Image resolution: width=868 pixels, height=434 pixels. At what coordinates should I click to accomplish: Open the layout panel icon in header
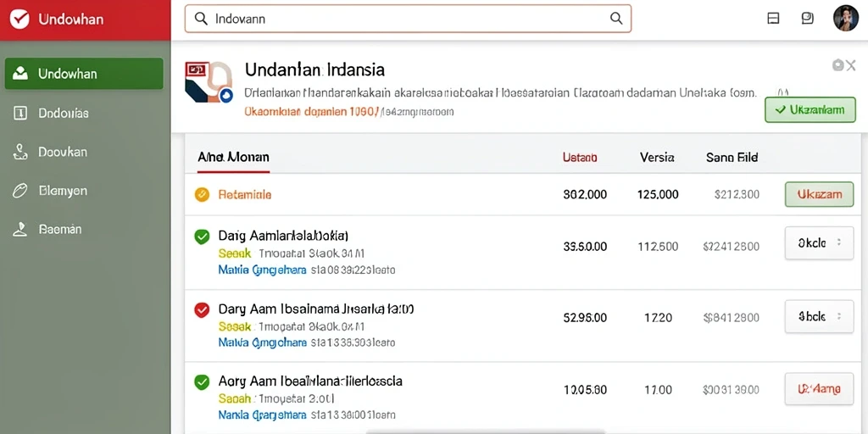(773, 19)
